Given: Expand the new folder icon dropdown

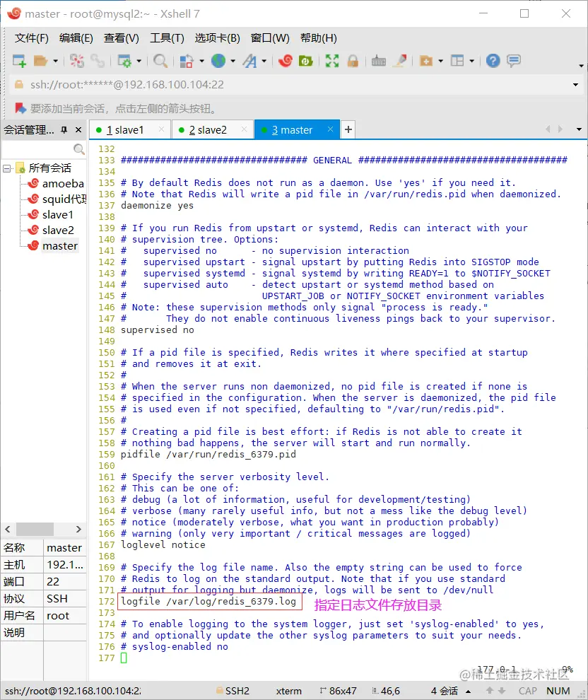Looking at the screenshot, I should tap(441, 61).
